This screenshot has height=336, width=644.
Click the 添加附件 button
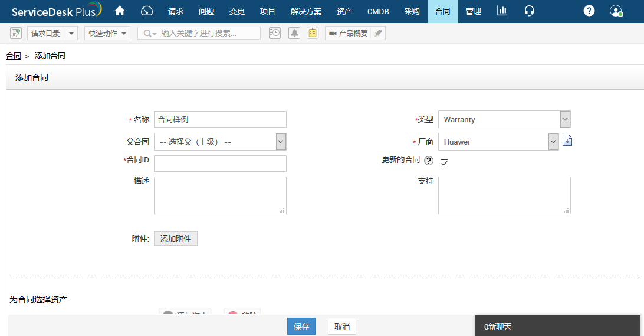coord(176,239)
